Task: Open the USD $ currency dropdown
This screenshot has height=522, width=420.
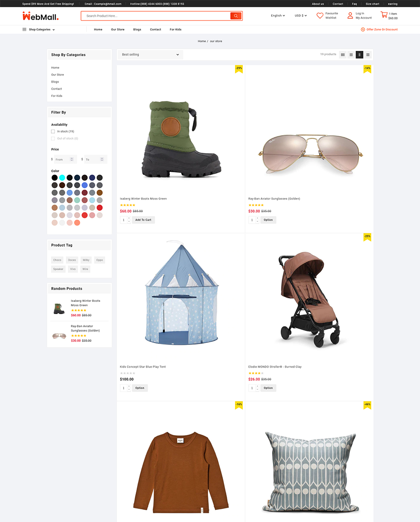Action: point(301,16)
